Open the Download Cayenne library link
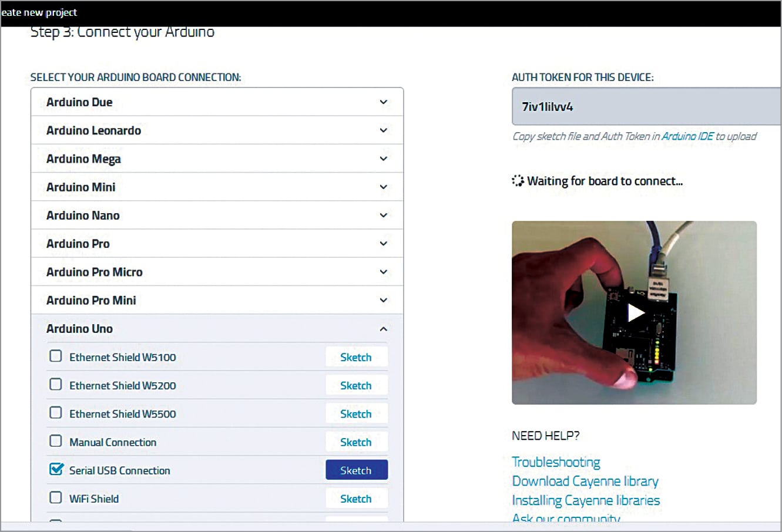The image size is (782, 532). click(585, 481)
